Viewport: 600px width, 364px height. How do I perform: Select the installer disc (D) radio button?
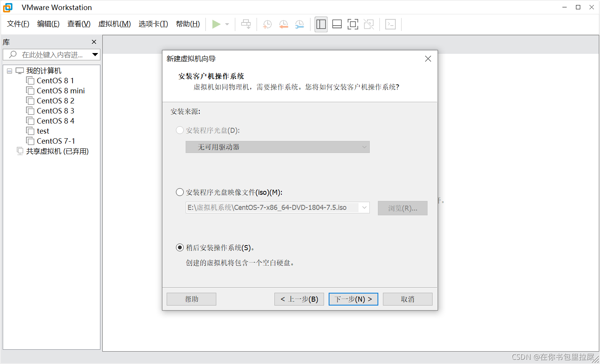[180, 130]
